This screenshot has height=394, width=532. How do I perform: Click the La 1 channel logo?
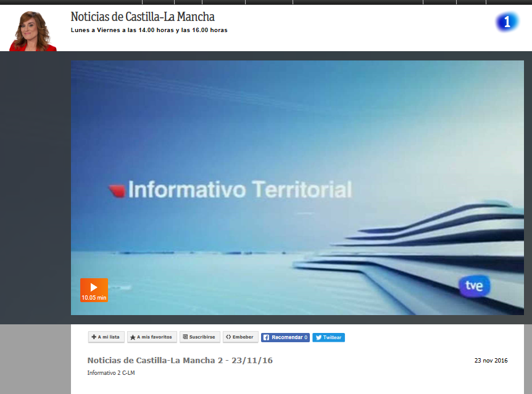pos(507,22)
